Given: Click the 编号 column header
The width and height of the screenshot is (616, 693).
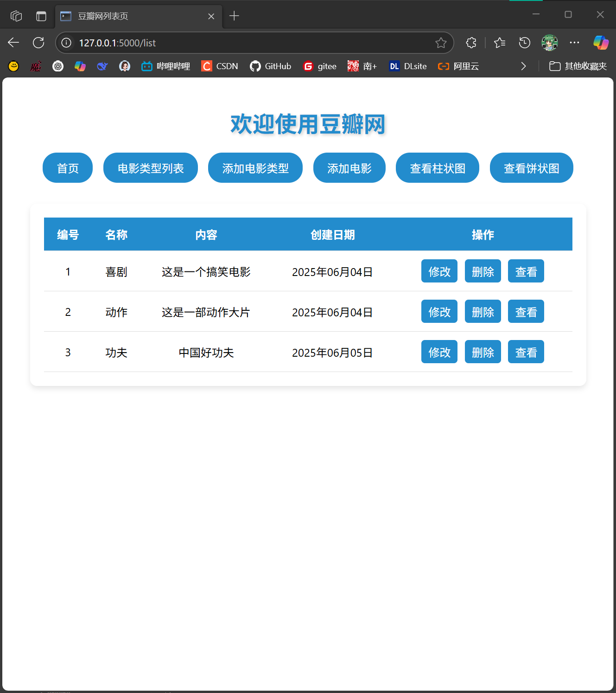Looking at the screenshot, I should [x=68, y=235].
